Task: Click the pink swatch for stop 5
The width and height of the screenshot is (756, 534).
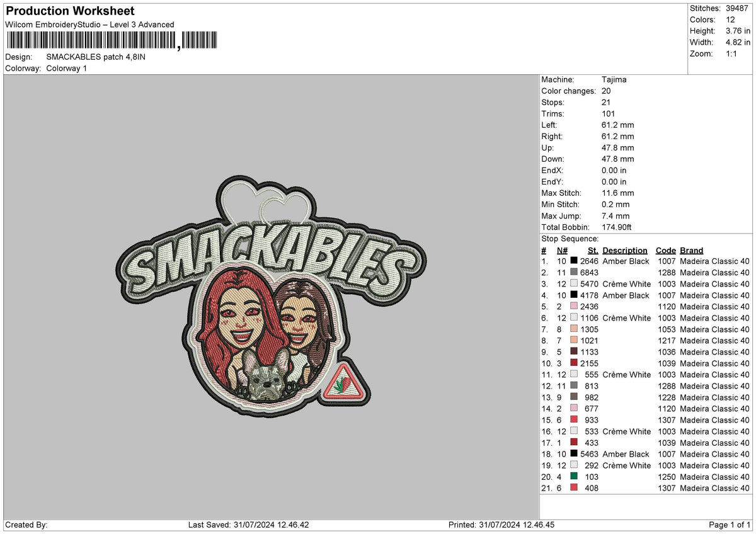Action: [574, 307]
